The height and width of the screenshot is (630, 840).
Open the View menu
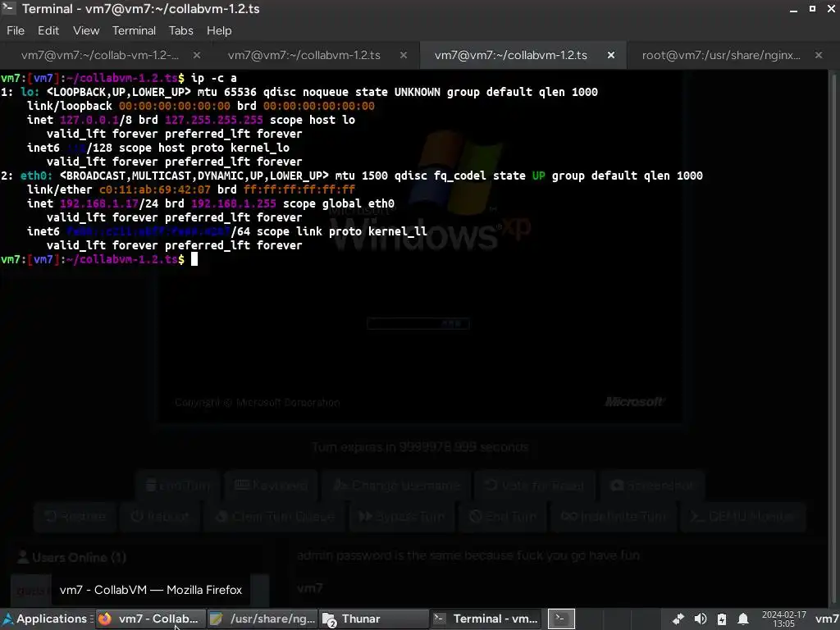[x=85, y=30]
